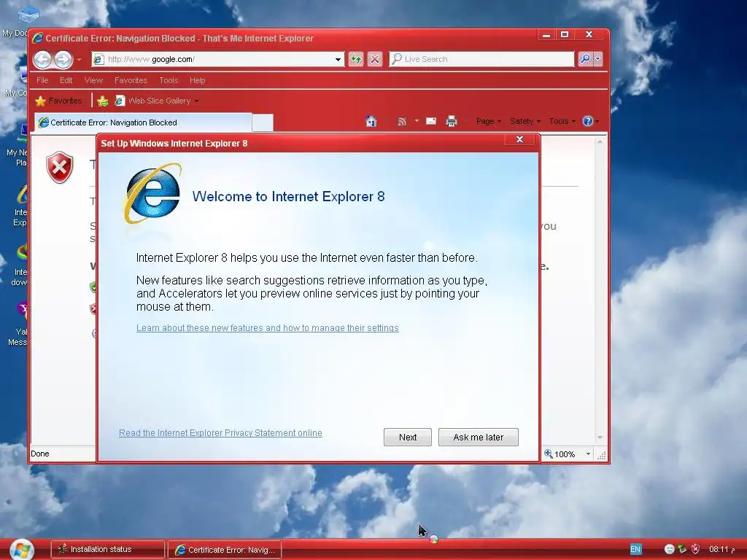Open Favorites center star button
This screenshot has height=560, width=747.
point(59,101)
